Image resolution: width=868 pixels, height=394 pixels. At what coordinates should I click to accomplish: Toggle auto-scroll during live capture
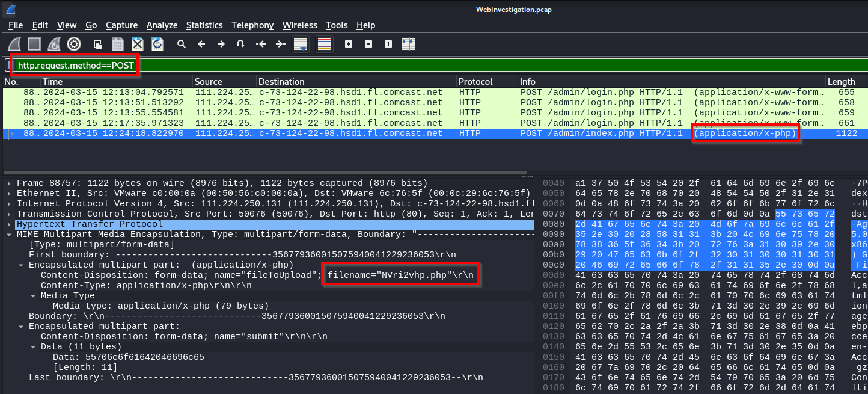[300, 44]
